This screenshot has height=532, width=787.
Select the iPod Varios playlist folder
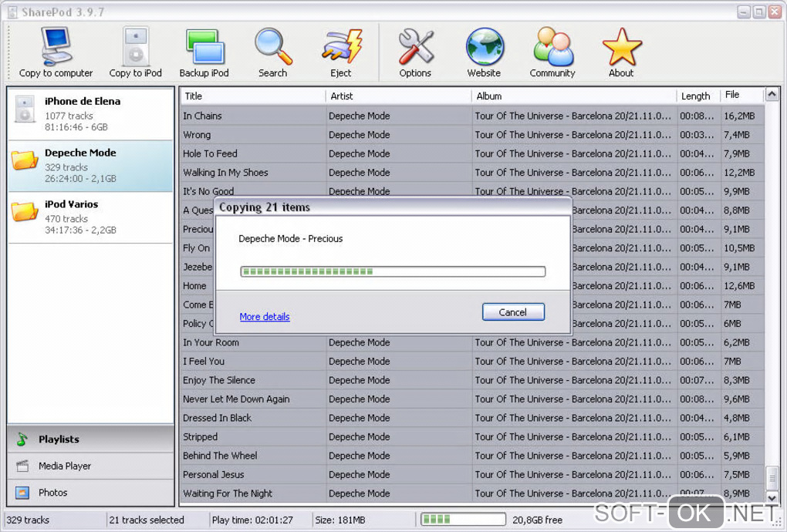90,217
